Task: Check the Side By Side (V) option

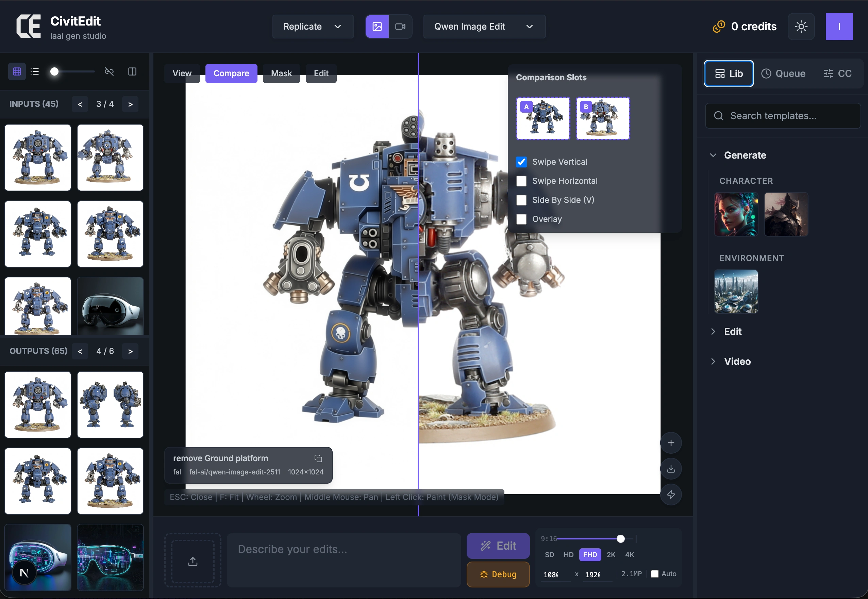Action: pos(521,200)
